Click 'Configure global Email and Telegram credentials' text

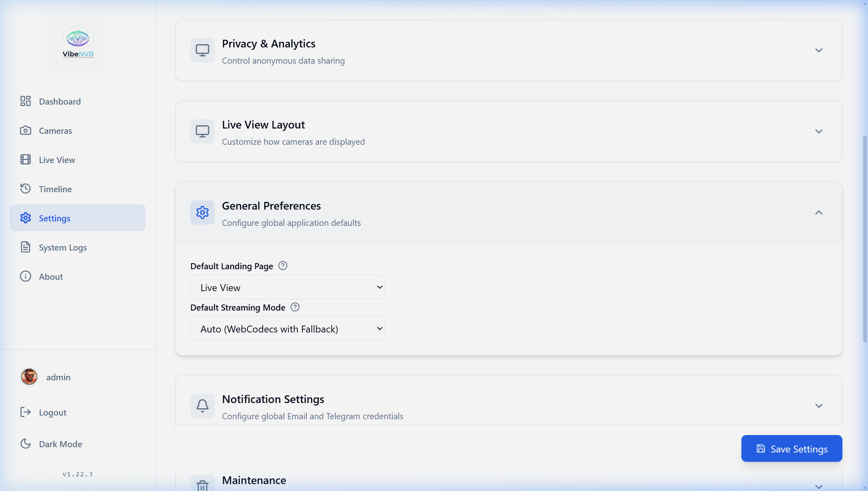[312, 416]
